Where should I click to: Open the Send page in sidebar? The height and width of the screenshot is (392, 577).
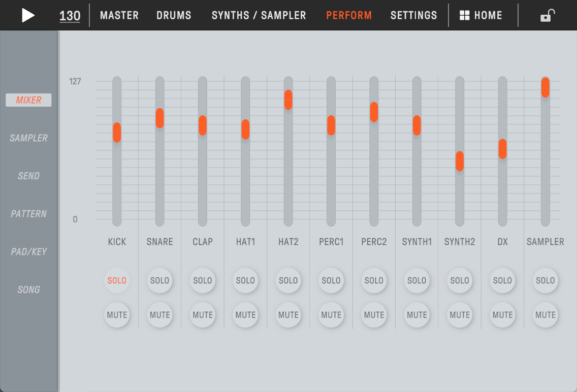[x=28, y=176]
